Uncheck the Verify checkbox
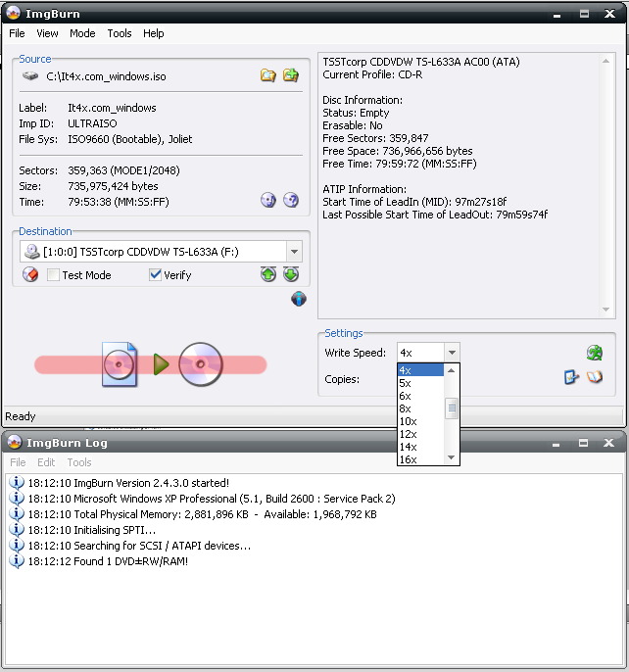629x672 pixels. pos(155,274)
